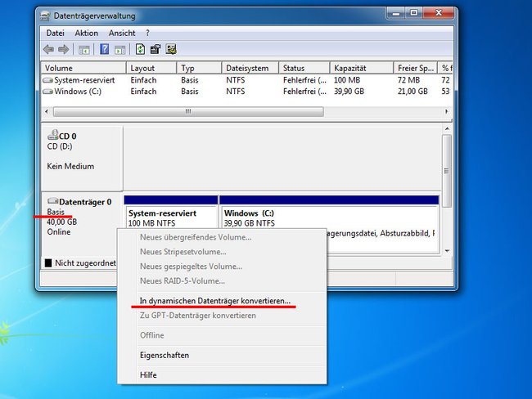Open Help via the blue question-mark icon
532x399 pixels.
point(105,49)
